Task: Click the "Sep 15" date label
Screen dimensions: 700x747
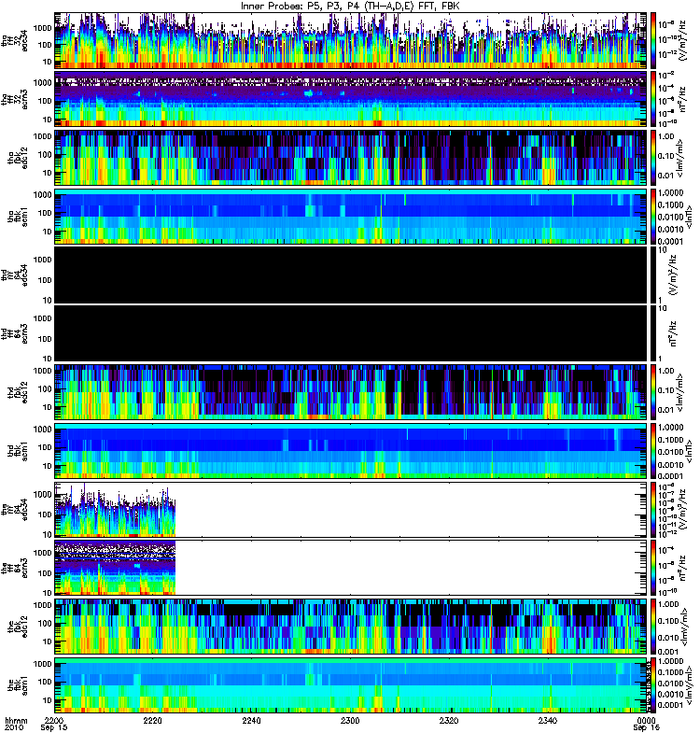Action: point(54,728)
